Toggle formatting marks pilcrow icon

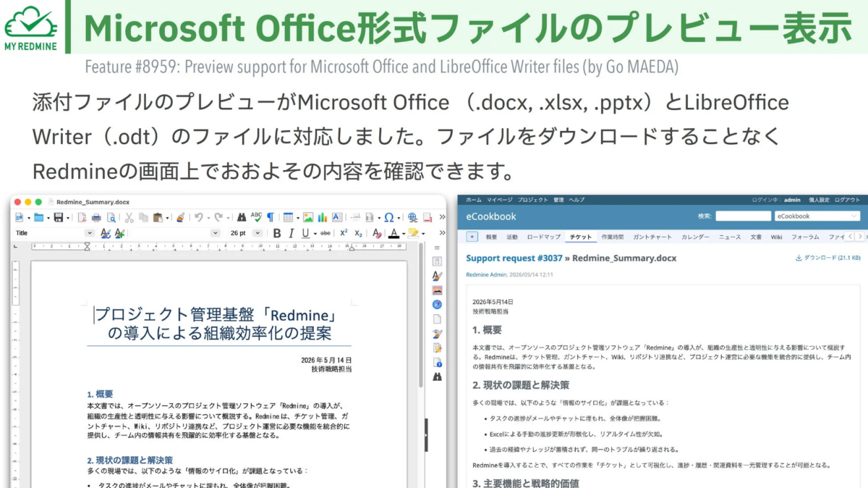(x=271, y=216)
